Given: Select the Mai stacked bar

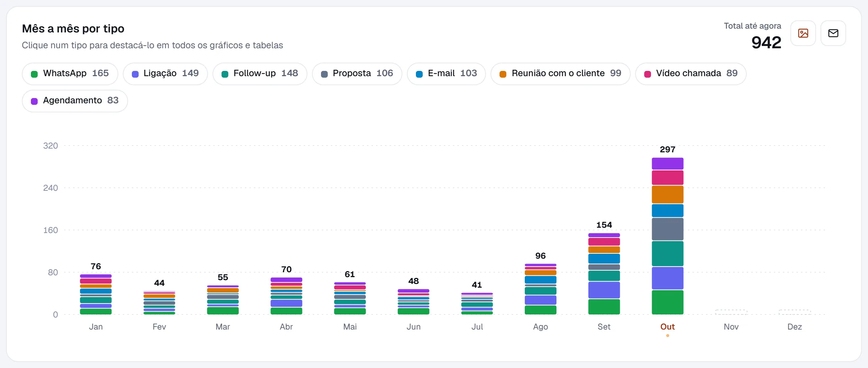Looking at the screenshot, I should pos(350,298).
